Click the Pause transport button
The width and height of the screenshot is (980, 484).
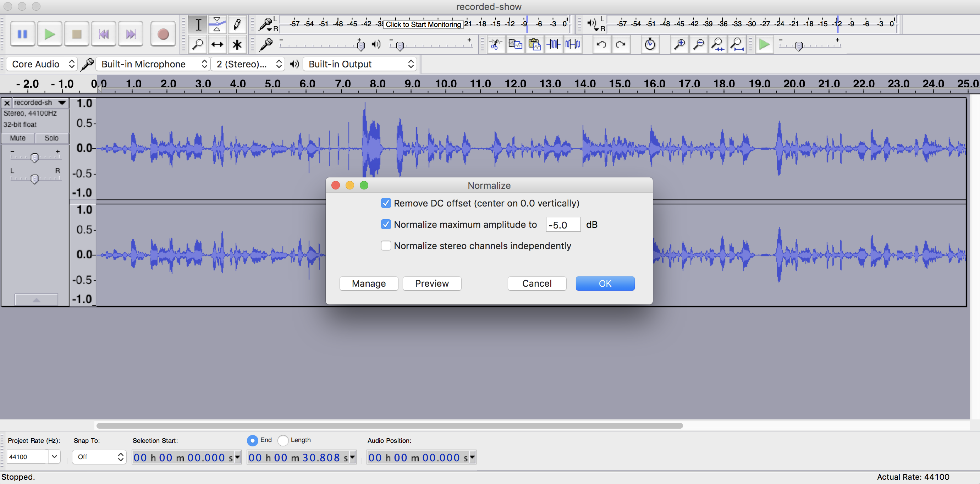pyautogui.click(x=22, y=34)
